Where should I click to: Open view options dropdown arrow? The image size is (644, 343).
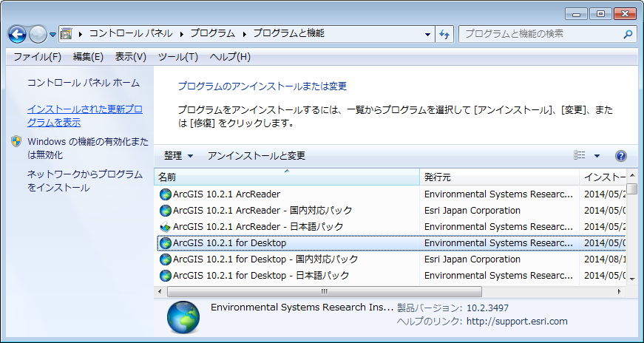coord(597,156)
